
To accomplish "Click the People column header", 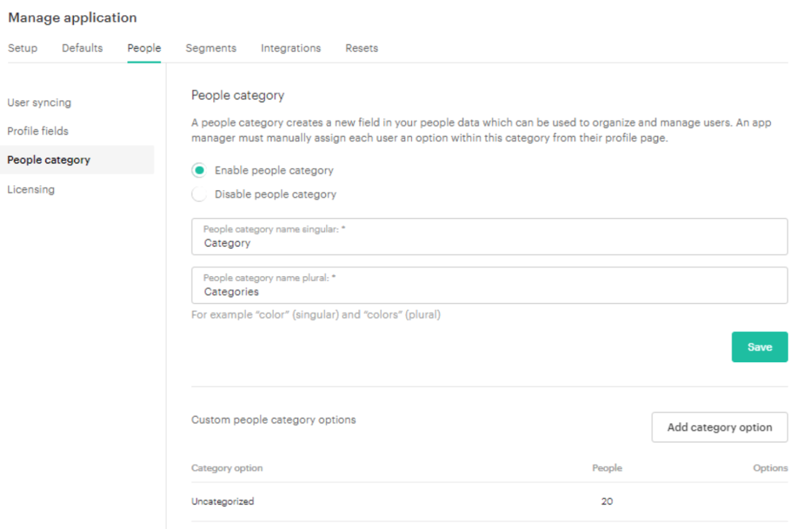I will [x=607, y=468].
